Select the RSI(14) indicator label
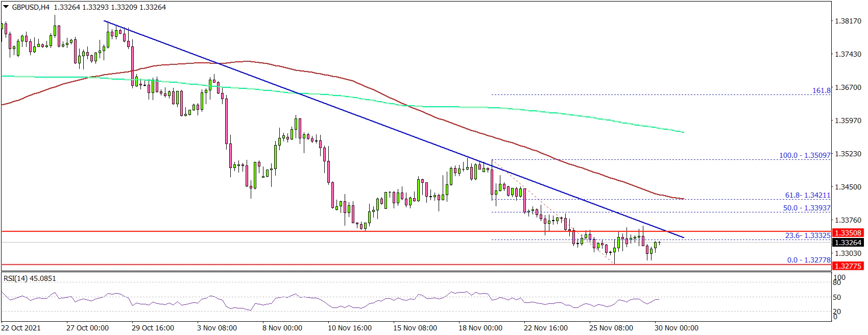Image resolution: width=868 pixels, height=335 pixels. pyautogui.click(x=30, y=278)
